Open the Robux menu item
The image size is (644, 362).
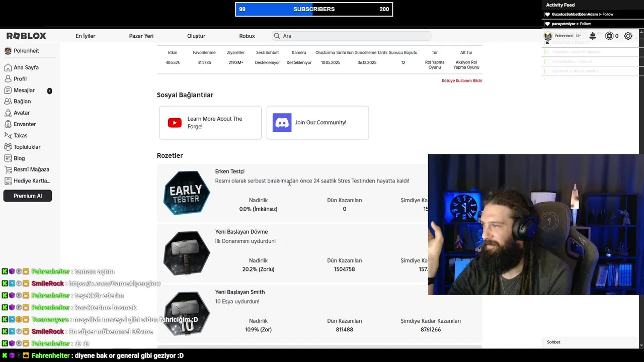click(247, 36)
